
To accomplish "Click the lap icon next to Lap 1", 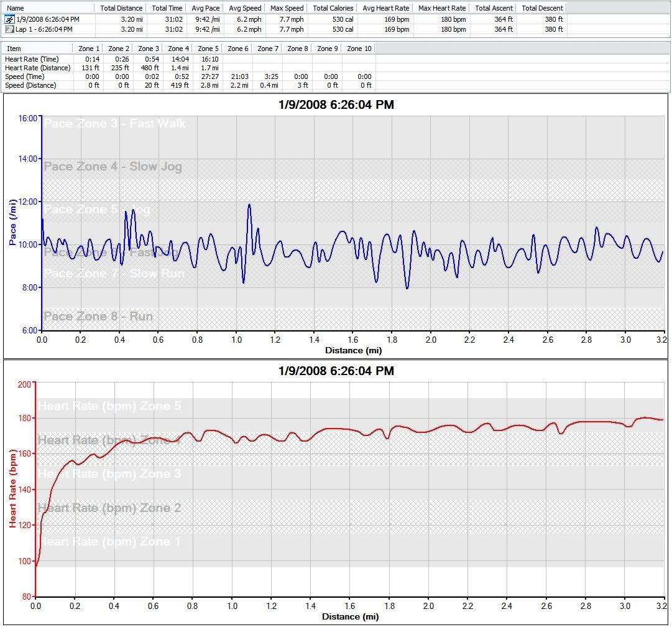I will [x=9, y=29].
